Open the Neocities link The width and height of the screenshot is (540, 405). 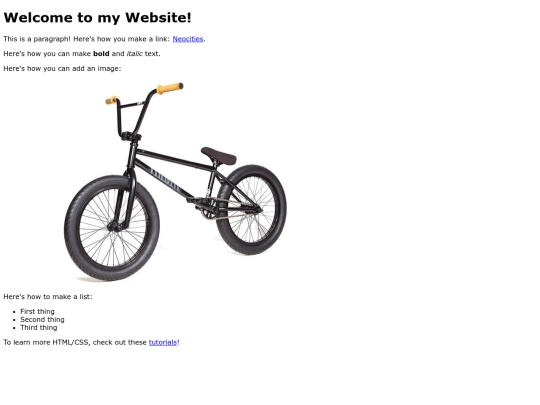pyautogui.click(x=188, y=39)
